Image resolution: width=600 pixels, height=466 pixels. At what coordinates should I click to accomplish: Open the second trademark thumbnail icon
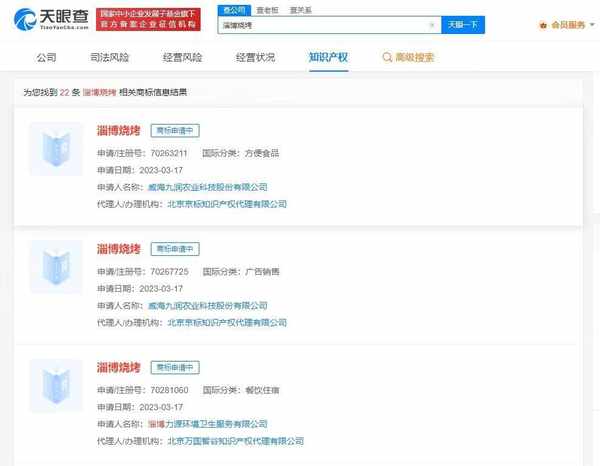(x=56, y=267)
